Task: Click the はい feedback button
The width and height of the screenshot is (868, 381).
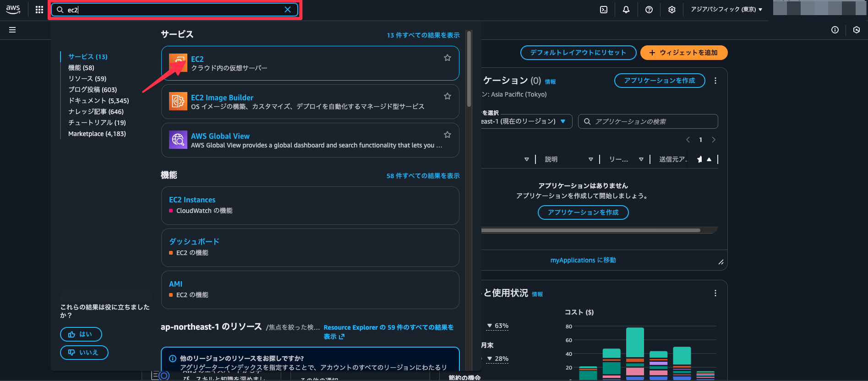Action: coord(81,334)
